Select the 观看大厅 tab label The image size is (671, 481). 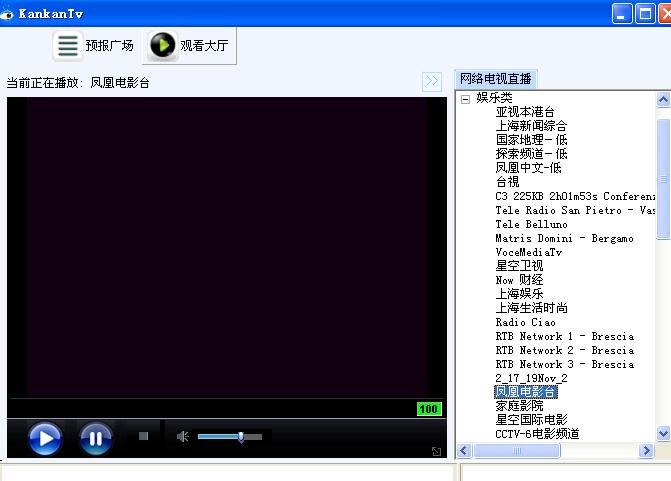204,45
